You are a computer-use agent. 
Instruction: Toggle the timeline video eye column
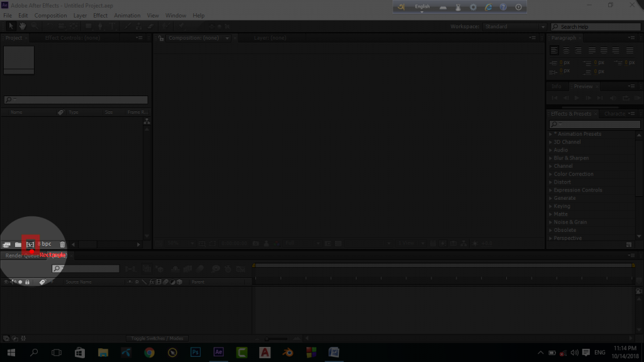coord(6,282)
